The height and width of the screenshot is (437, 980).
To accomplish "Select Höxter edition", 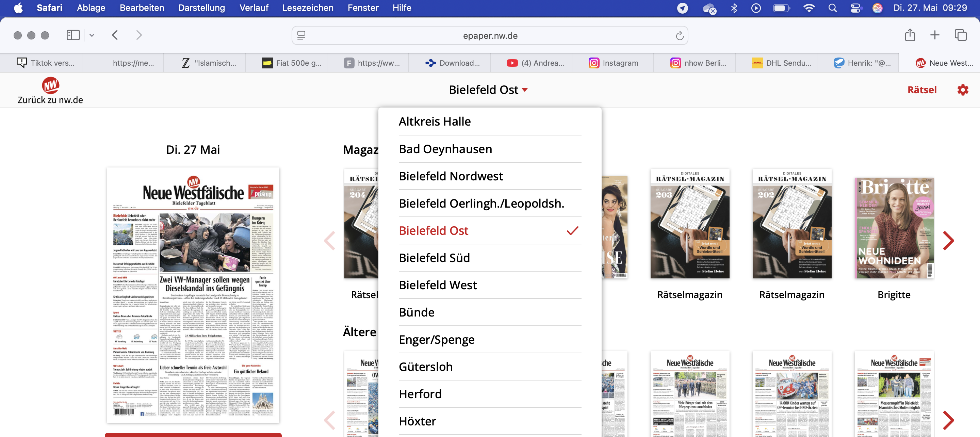I will click(x=490, y=421).
